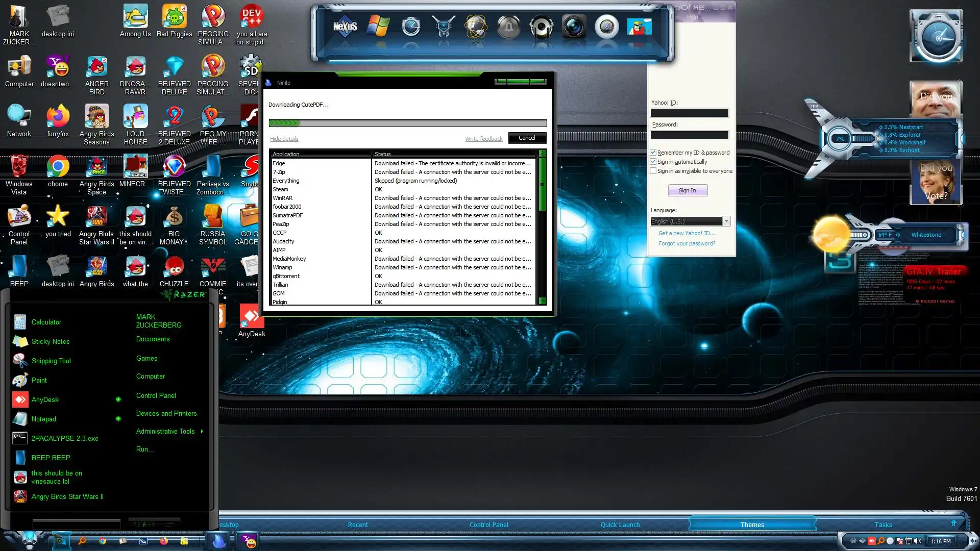The height and width of the screenshot is (551, 980).
Task: Cancel the Ninite download
Action: coord(527,138)
